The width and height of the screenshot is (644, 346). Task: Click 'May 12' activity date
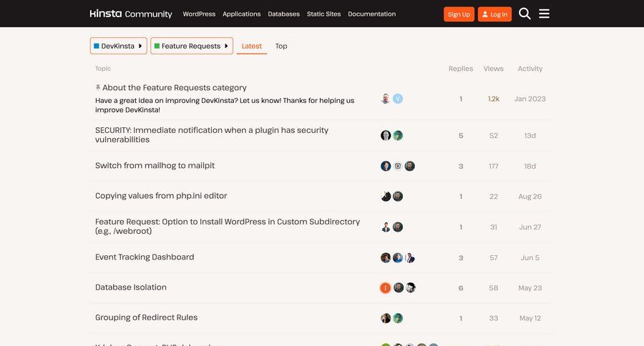coord(530,318)
